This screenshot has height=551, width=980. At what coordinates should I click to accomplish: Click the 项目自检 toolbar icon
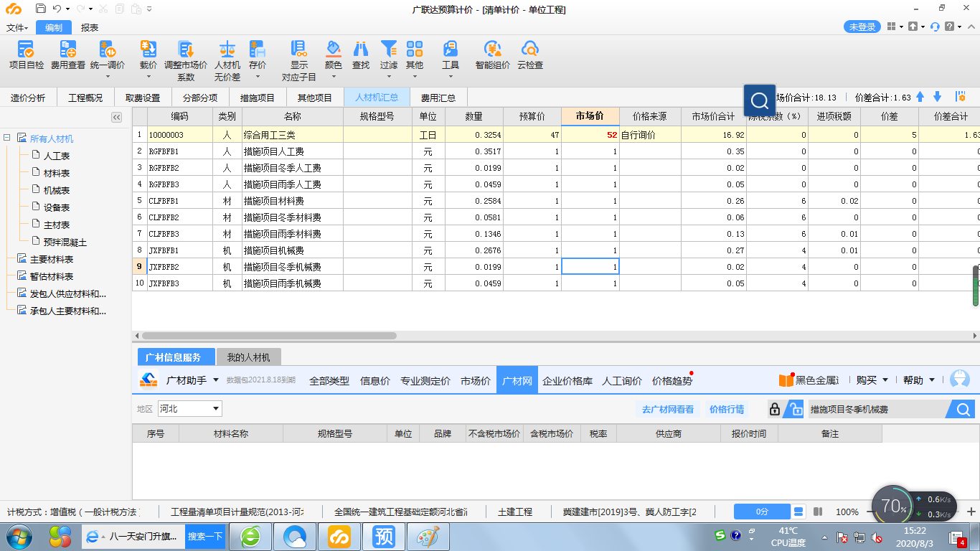(26, 49)
